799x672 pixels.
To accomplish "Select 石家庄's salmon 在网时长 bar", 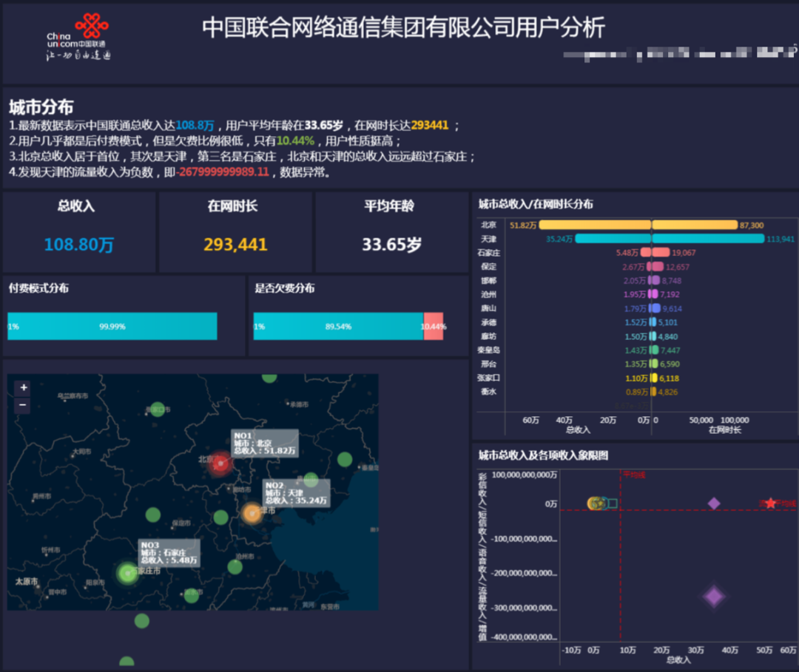I will click(x=661, y=253).
